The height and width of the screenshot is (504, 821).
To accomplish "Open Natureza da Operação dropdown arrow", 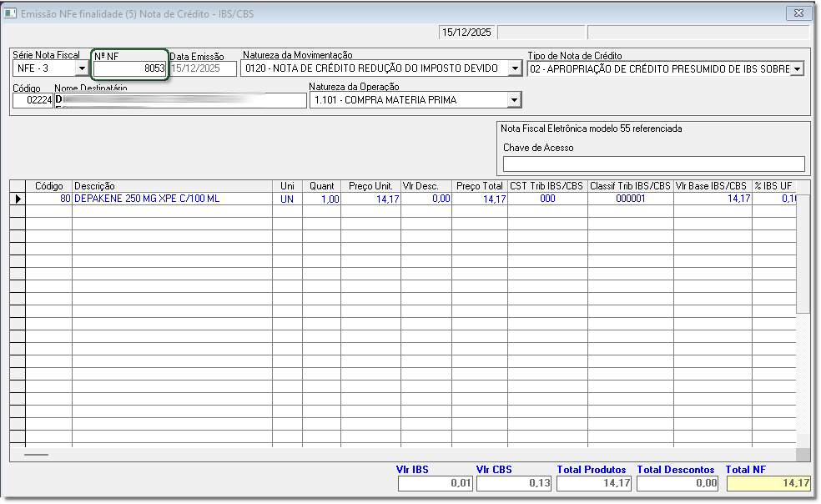I will pos(514,99).
